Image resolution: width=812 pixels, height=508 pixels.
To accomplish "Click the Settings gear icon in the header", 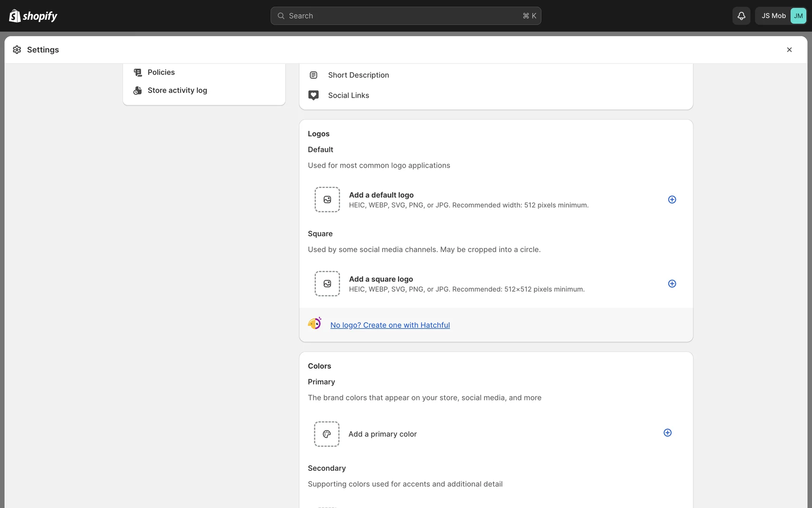I will (x=17, y=50).
